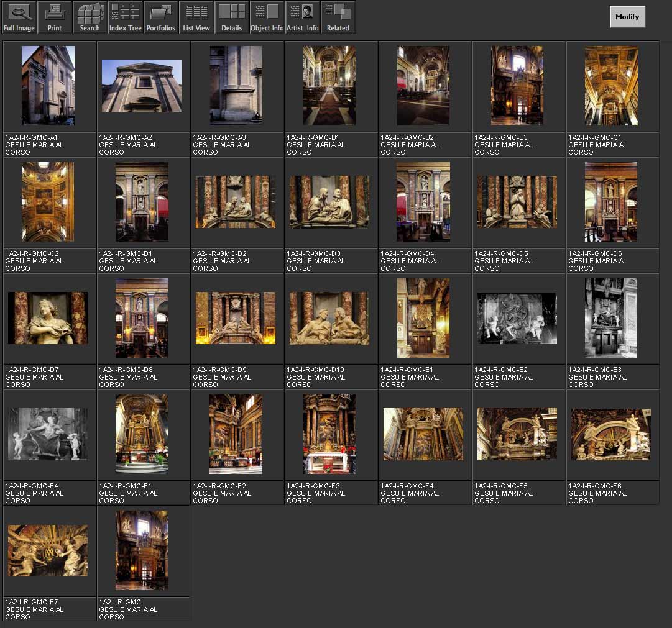
Task: Select thumbnail 1A2-I-R-GMC-B2
Action: (x=423, y=86)
